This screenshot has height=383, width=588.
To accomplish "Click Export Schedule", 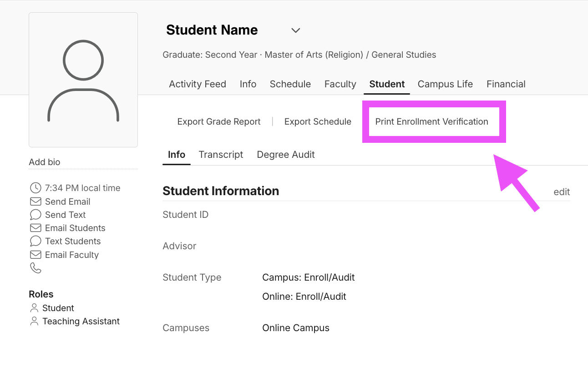I will point(318,121).
